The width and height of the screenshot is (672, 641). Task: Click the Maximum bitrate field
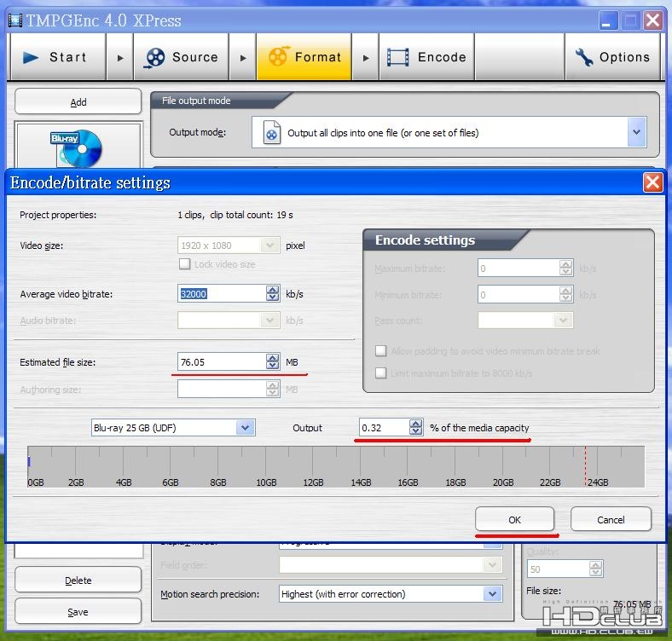pyautogui.click(x=518, y=269)
